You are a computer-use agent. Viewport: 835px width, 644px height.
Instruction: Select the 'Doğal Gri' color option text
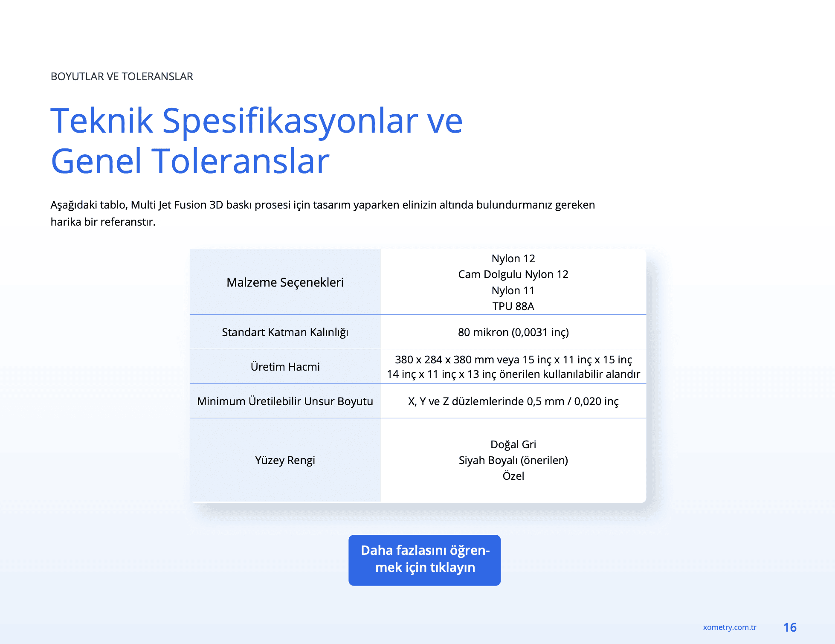[513, 444]
